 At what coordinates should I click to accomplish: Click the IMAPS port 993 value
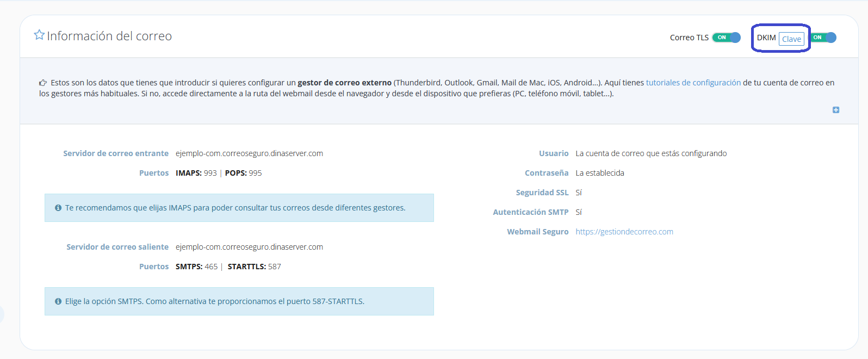tap(210, 173)
